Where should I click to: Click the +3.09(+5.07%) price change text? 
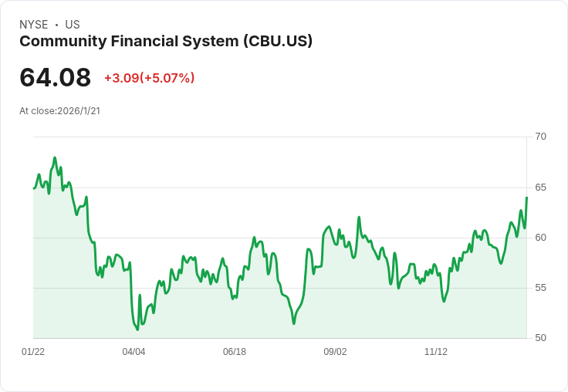click(149, 78)
